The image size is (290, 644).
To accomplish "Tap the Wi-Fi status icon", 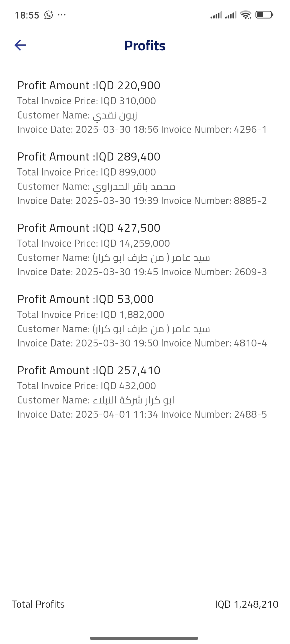I will click(246, 15).
